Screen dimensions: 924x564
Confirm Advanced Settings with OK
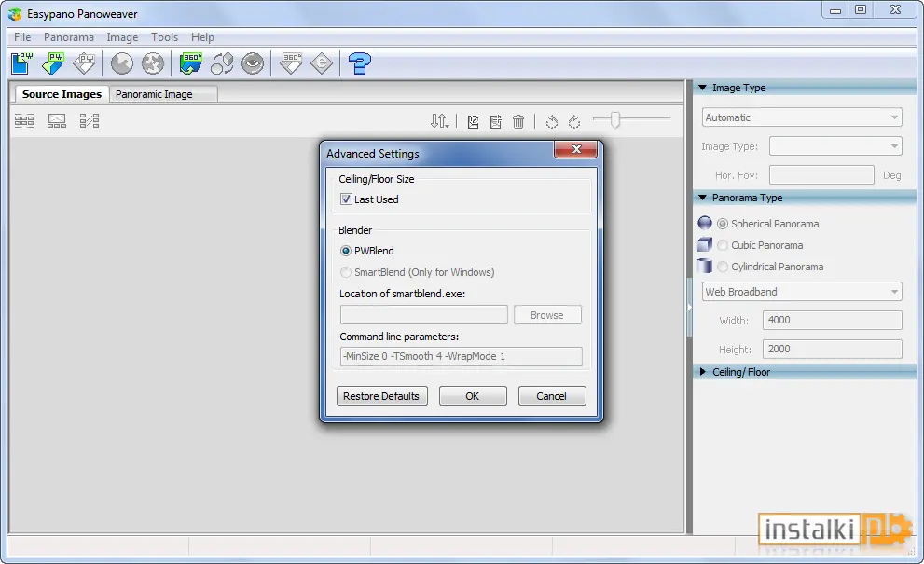coord(473,396)
